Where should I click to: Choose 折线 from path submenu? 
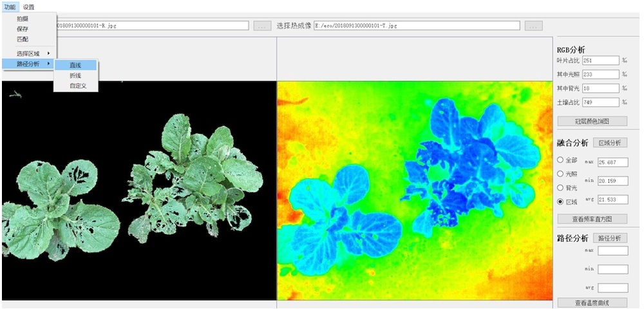(75, 75)
